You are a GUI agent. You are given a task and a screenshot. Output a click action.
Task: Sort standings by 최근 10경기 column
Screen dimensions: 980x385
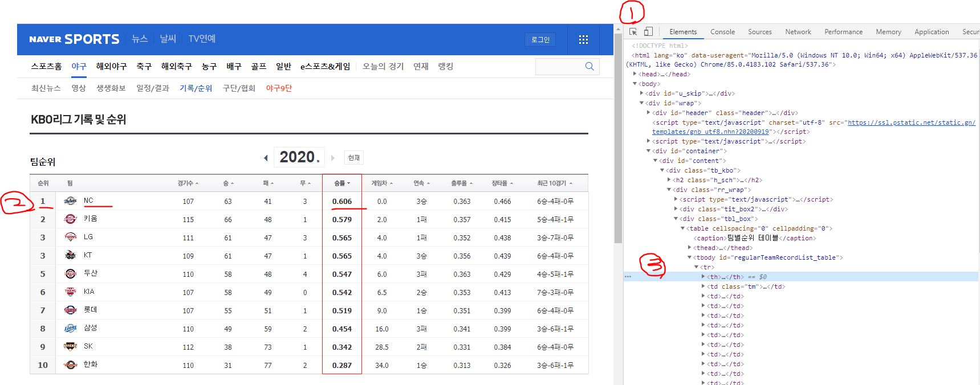555,183
